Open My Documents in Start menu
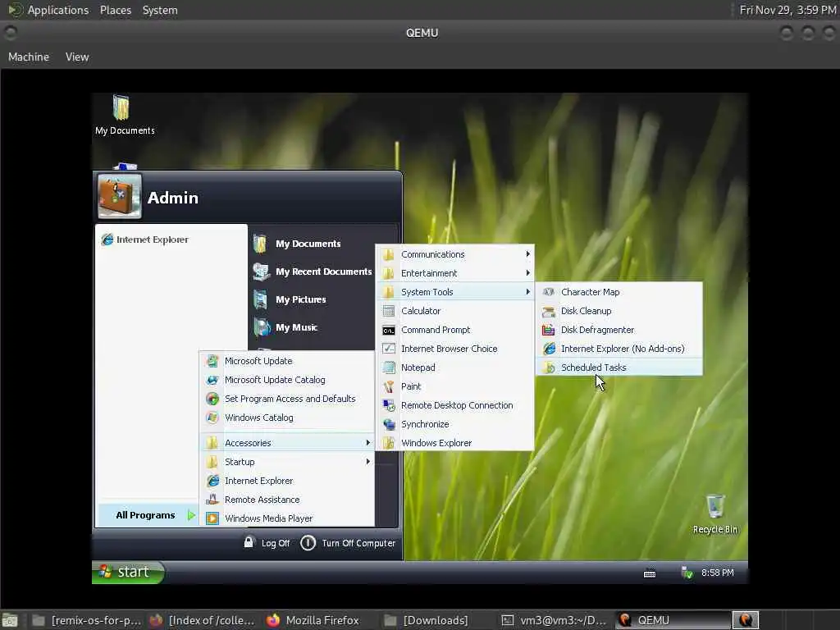The width and height of the screenshot is (840, 630). click(x=297, y=244)
